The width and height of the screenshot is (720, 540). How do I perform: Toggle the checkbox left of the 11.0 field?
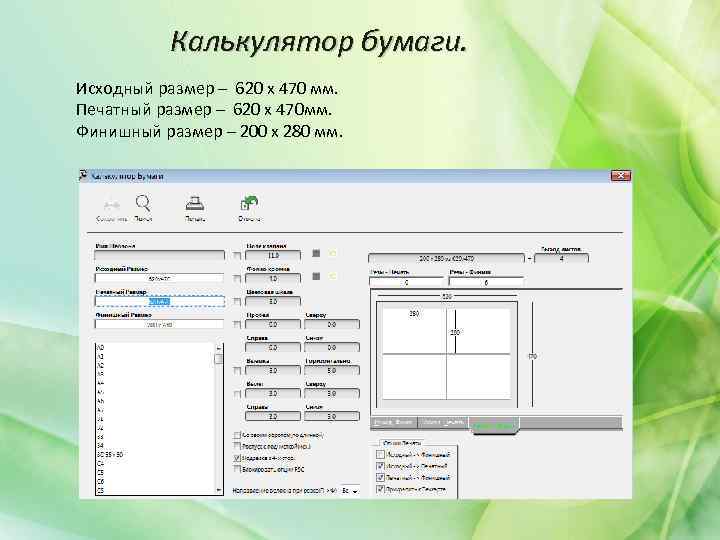(237, 256)
